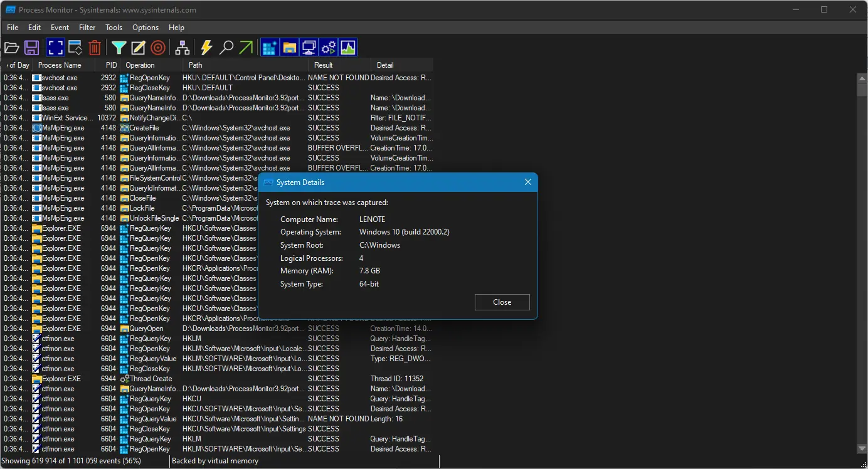Click the Result column header
The width and height of the screenshot is (868, 469).
[x=340, y=65]
